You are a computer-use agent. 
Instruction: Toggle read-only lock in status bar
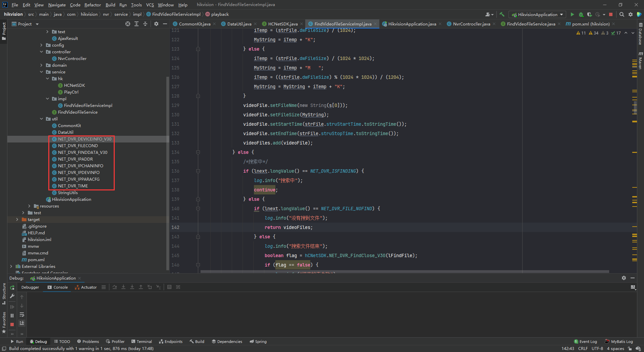(x=630, y=349)
